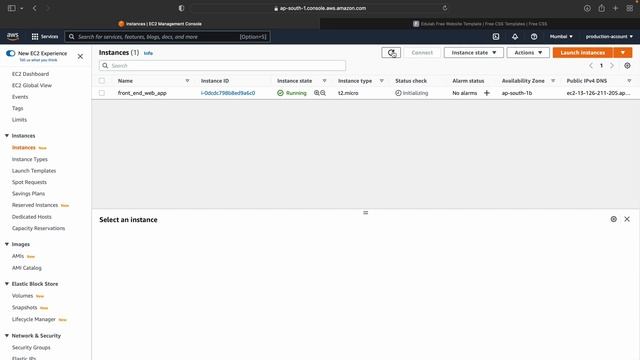This screenshot has height=360, width=640.
Task: Collapse the Images sidebar section
Action: coord(7,244)
